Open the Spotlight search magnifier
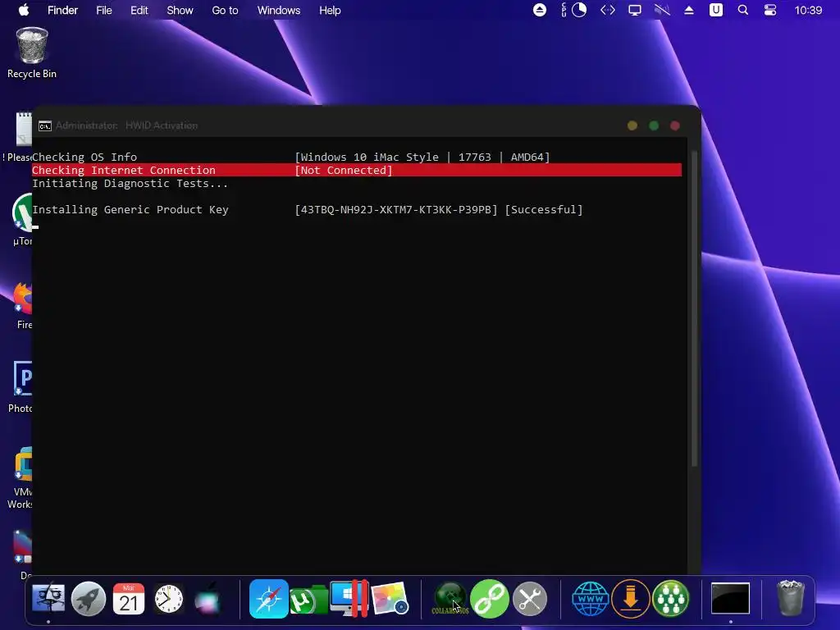This screenshot has height=630, width=840. 743,10
